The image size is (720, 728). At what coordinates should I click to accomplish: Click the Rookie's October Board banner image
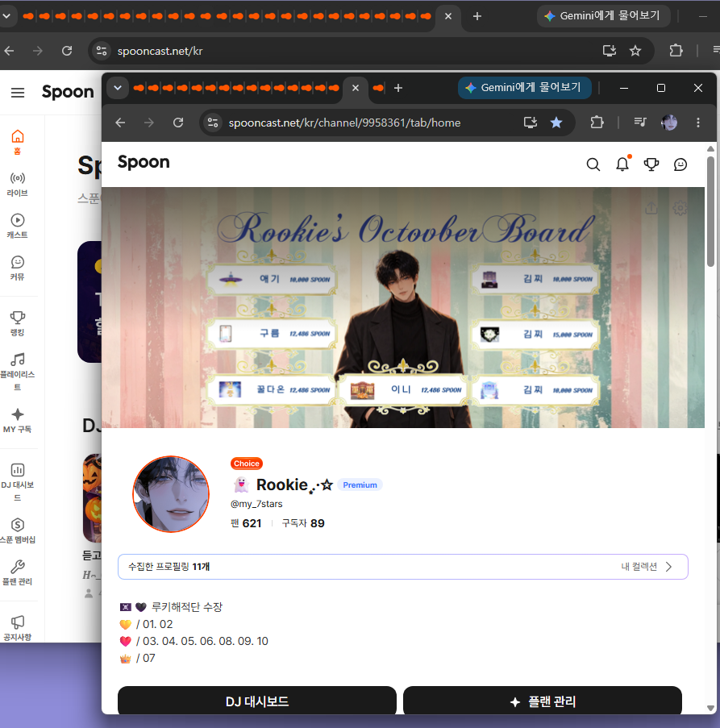(403, 307)
